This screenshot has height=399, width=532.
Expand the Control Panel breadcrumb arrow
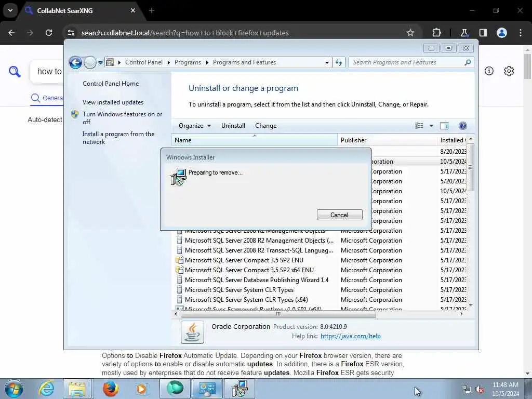[x=169, y=62]
